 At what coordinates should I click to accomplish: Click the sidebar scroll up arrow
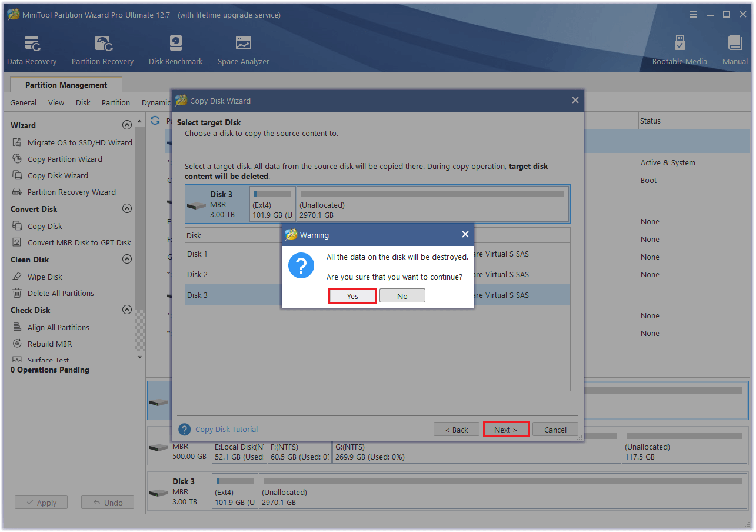[139, 121]
